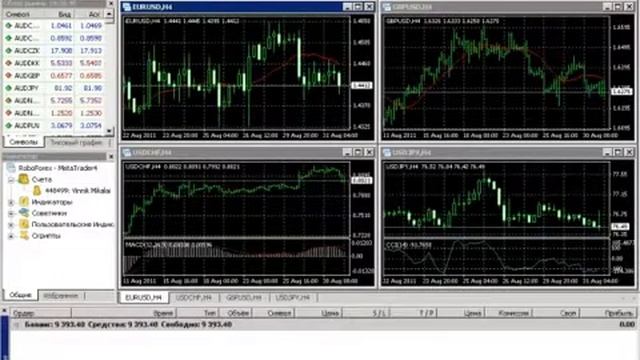Viewport: 640px width, 360px height.
Task: Expand the Индикаторы tree node
Action: (11, 202)
